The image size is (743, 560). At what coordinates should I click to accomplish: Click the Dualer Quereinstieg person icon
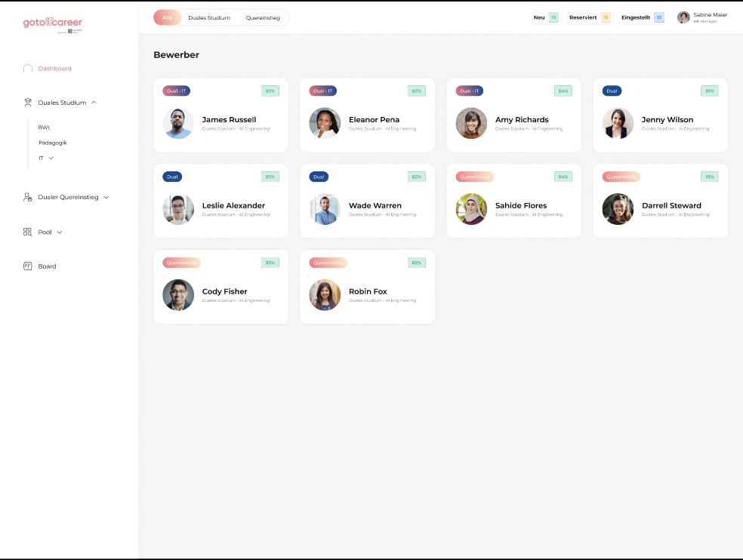(x=28, y=197)
